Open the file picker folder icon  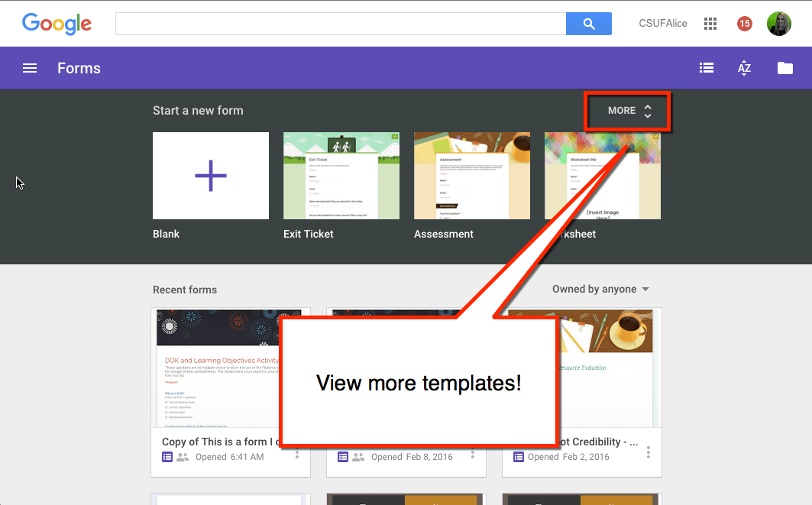785,68
